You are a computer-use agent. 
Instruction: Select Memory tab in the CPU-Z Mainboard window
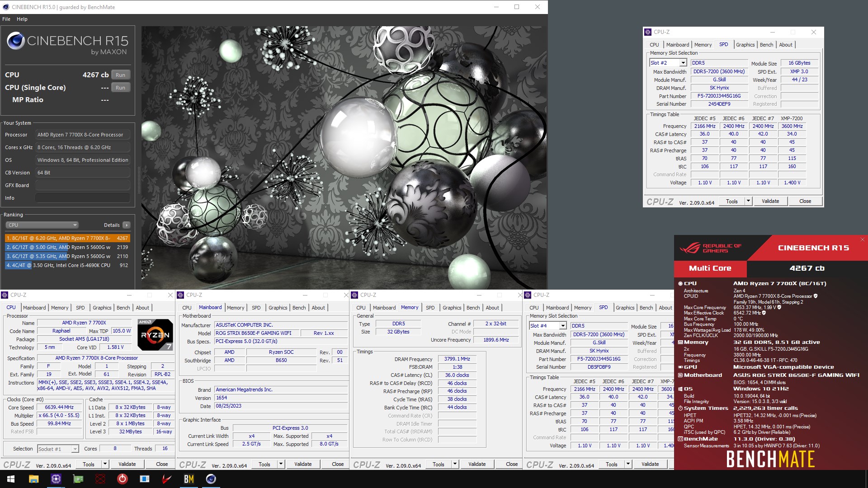236,308
